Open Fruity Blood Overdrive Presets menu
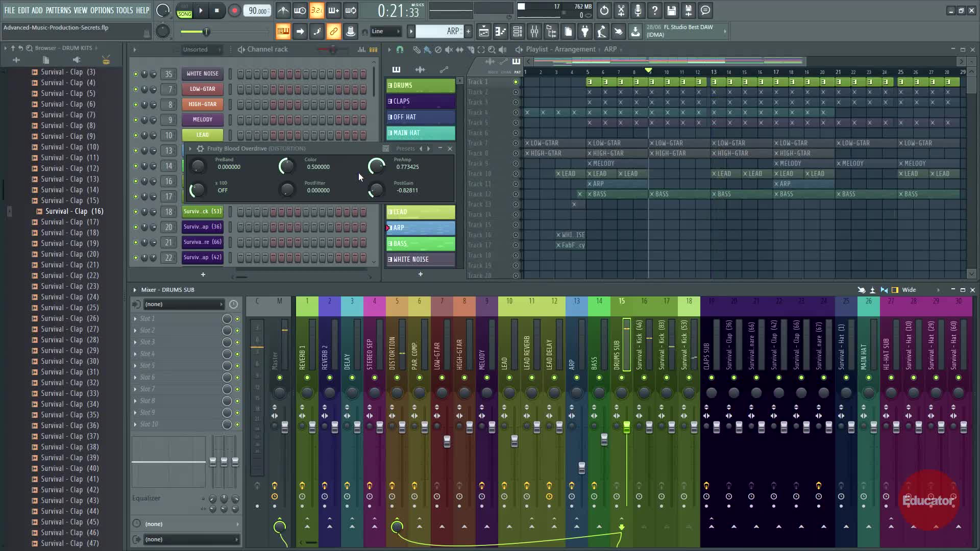 pyautogui.click(x=405, y=148)
